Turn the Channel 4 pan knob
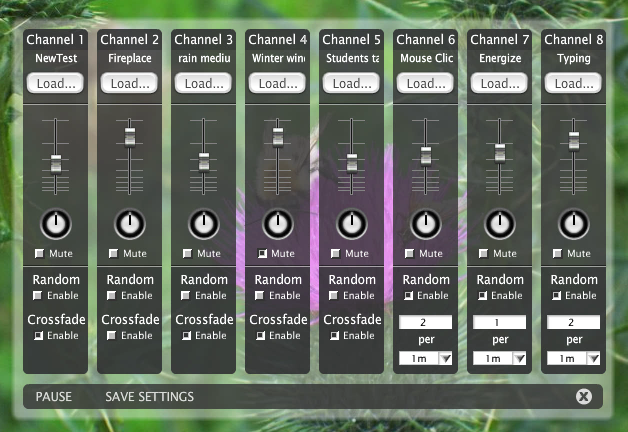Image resolution: width=628 pixels, height=432 pixels. point(278,224)
